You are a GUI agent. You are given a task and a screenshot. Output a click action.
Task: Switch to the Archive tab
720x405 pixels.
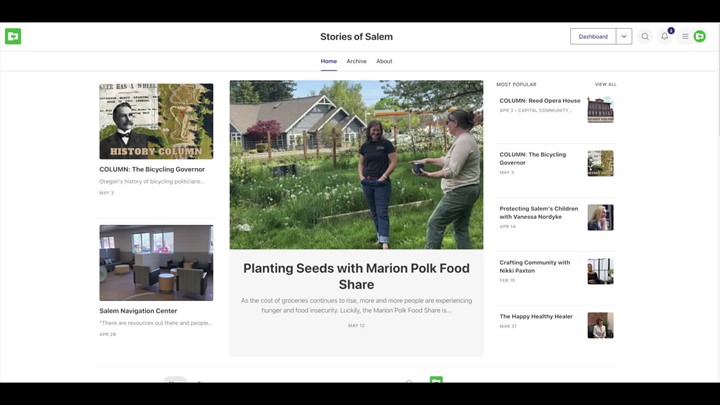[356, 61]
